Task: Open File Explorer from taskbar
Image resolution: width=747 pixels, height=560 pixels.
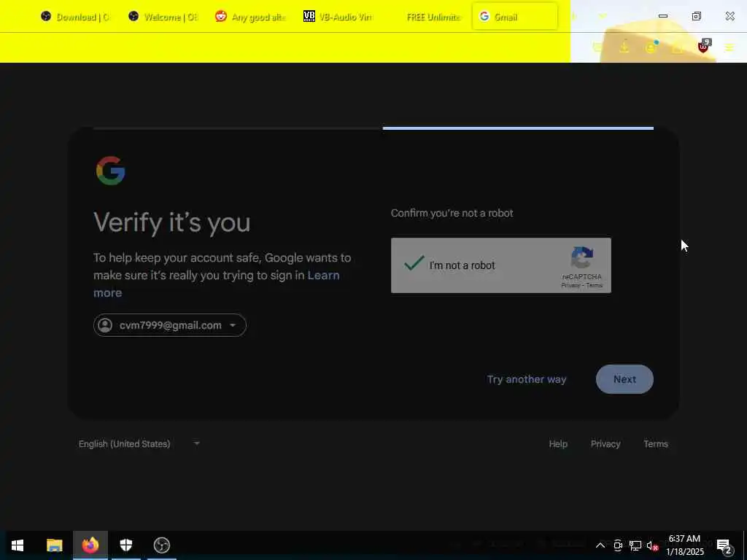Action: [54, 545]
